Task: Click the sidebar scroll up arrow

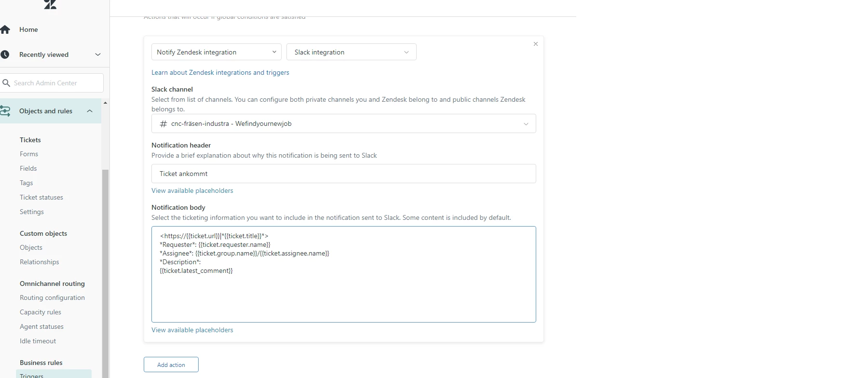Action: 105,103
